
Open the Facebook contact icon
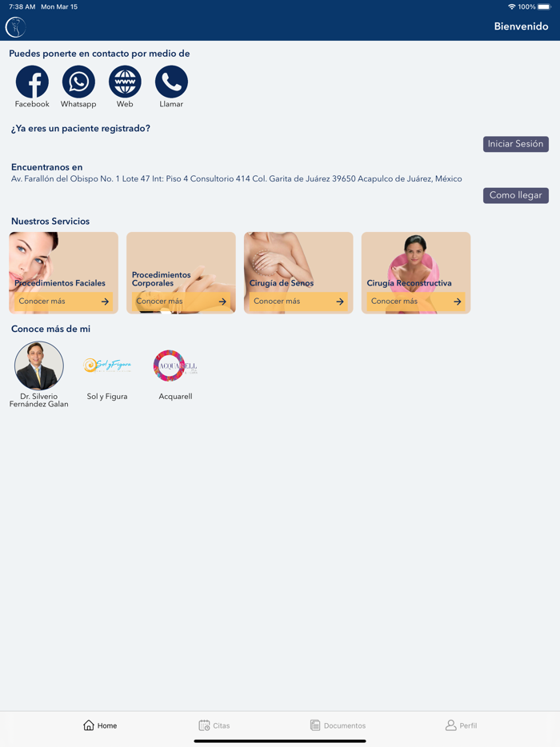tap(32, 82)
